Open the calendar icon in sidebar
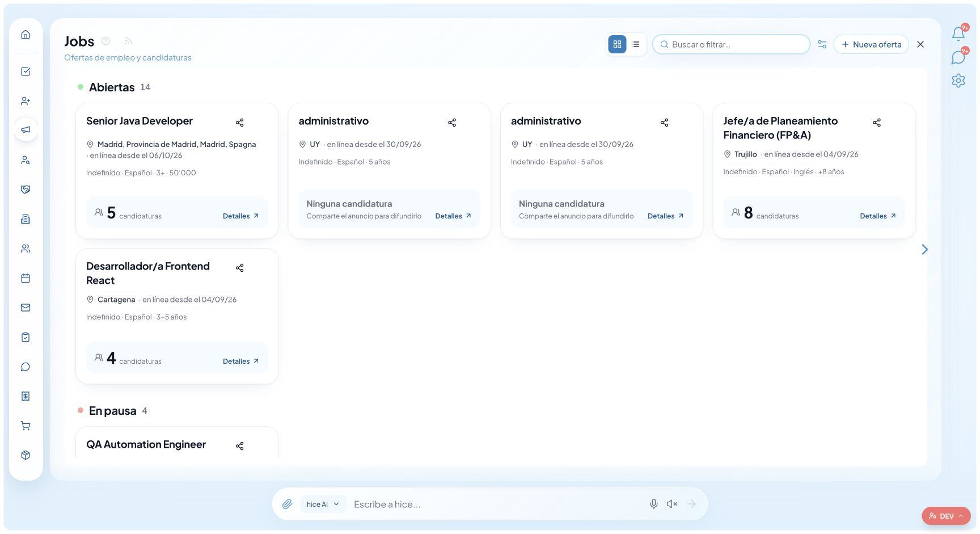 click(26, 278)
